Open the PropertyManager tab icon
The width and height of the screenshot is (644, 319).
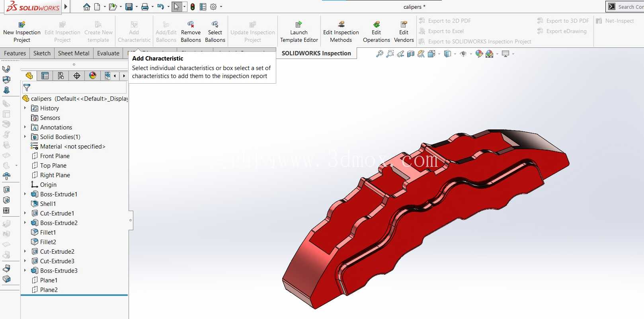click(45, 76)
